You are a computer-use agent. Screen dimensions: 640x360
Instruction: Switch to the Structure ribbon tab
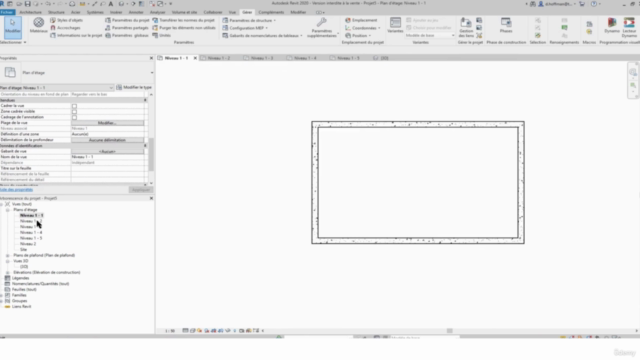click(56, 12)
